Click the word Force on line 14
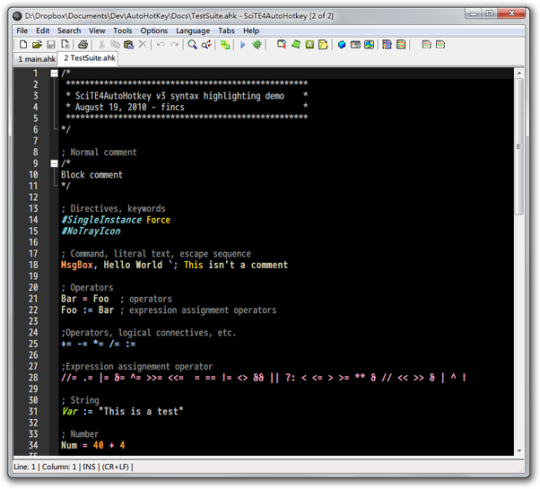 tap(158, 220)
